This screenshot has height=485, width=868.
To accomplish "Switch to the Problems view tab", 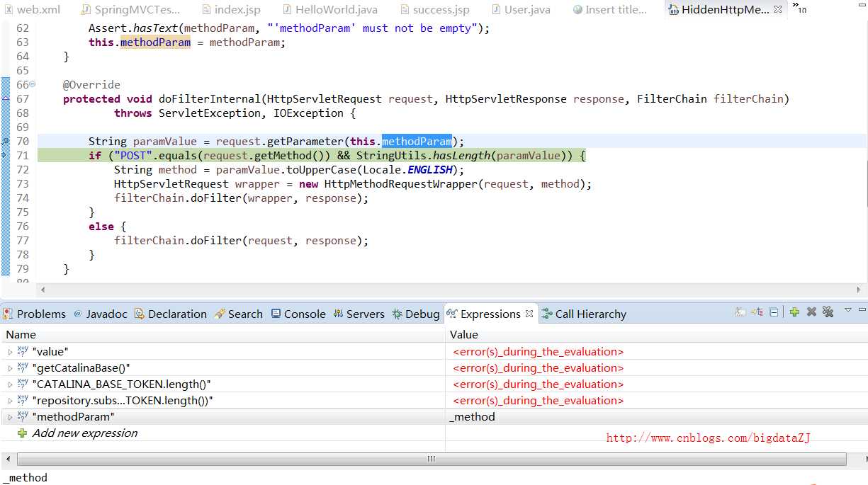I will point(35,314).
